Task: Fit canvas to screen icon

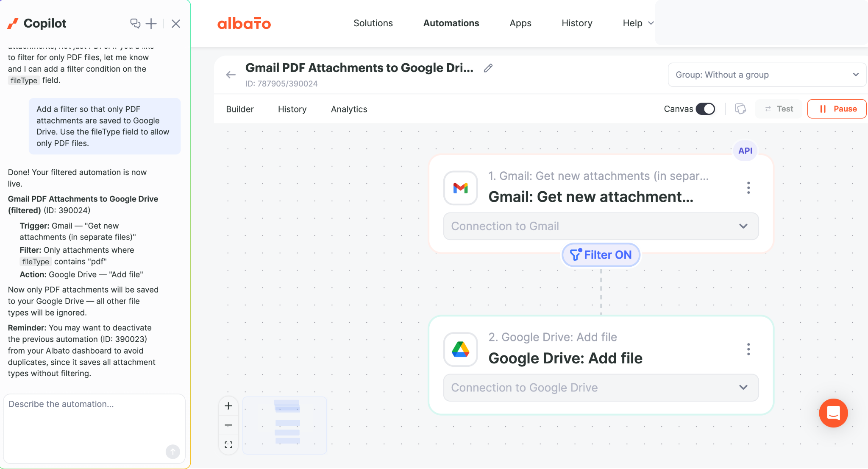Action: (228, 444)
